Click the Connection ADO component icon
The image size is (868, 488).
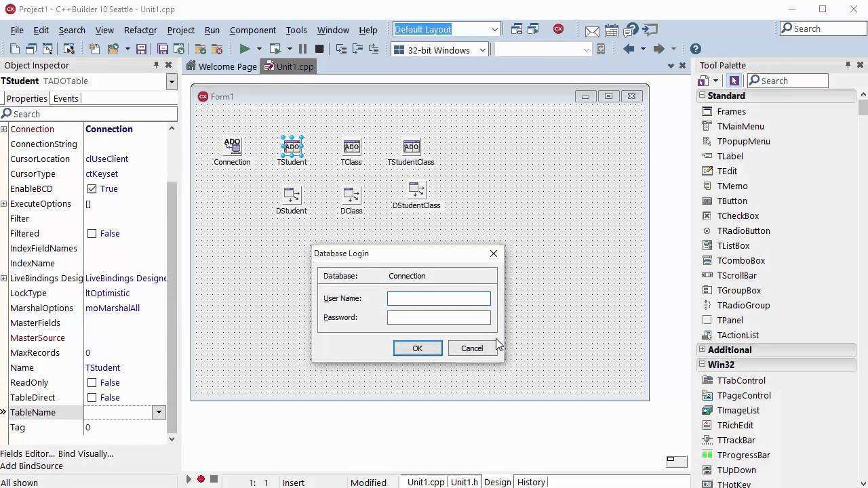(232, 146)
